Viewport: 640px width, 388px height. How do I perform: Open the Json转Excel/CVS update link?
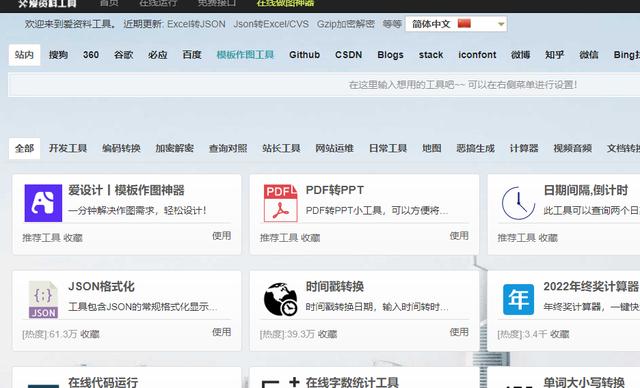point(271,24)
